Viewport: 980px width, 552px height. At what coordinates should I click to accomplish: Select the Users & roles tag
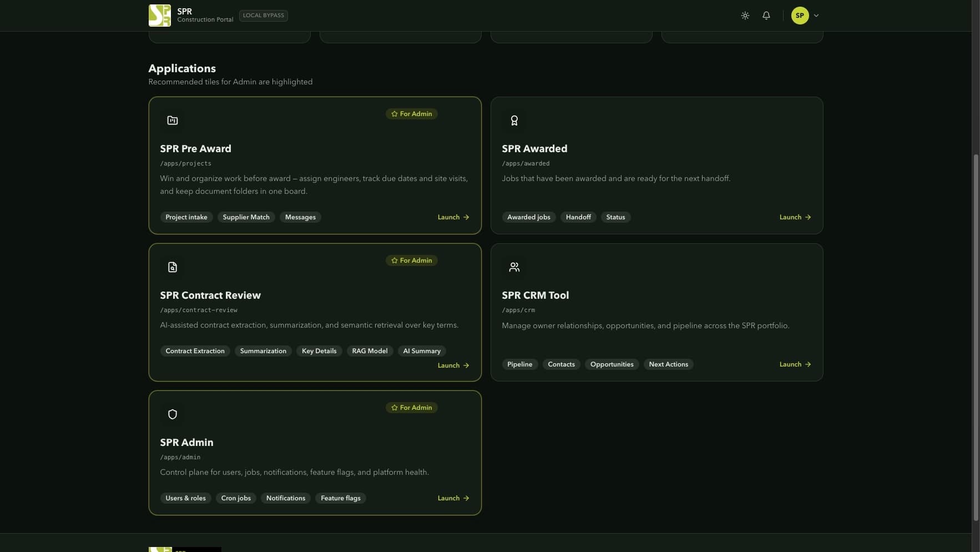coord(186,498)
